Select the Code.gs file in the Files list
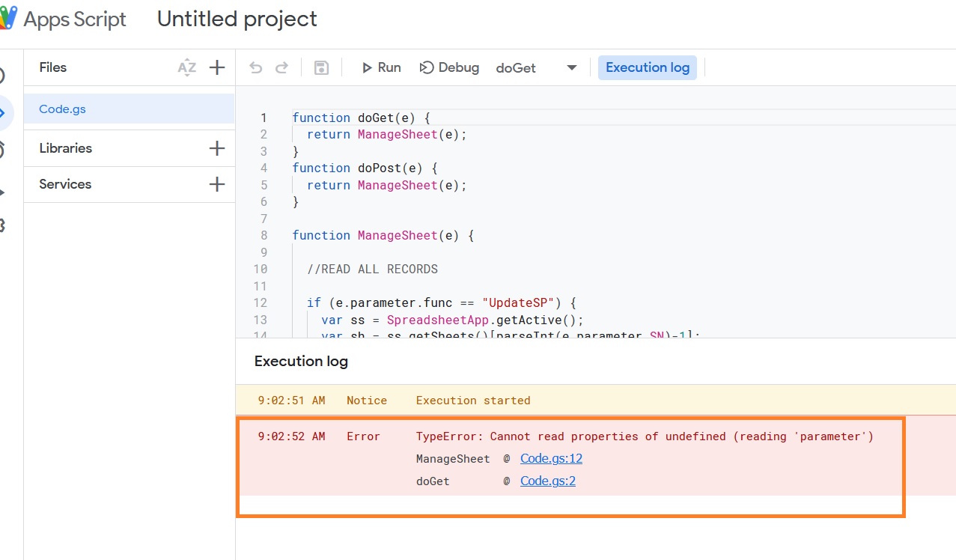Screen dimensions: 956x560 [63, 109]
